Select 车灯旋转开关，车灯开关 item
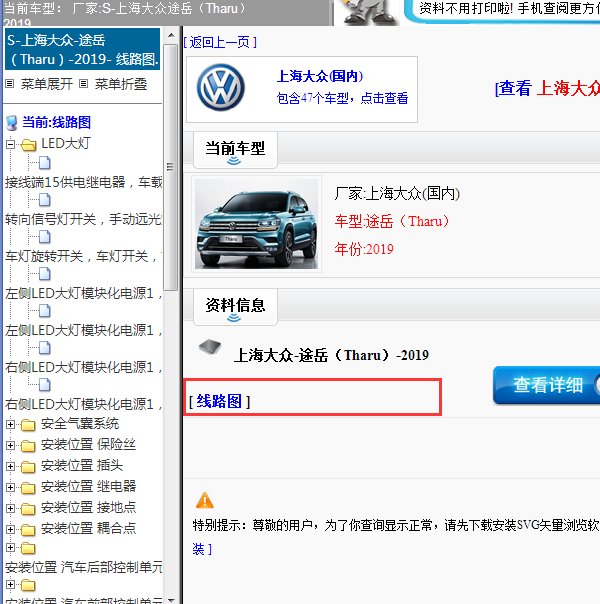The width and height of the screenshot is (600, 604). click(x=84, y=256)
